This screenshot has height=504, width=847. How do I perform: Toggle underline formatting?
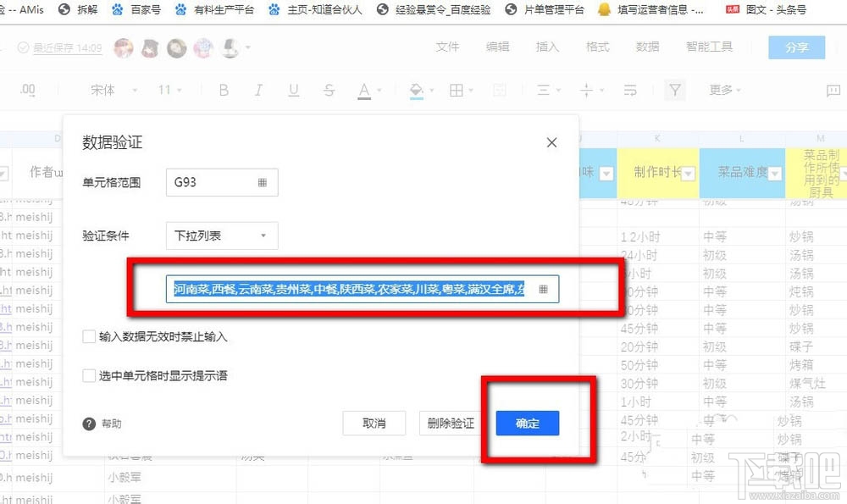pyautogui.click(x=293, y=90)
